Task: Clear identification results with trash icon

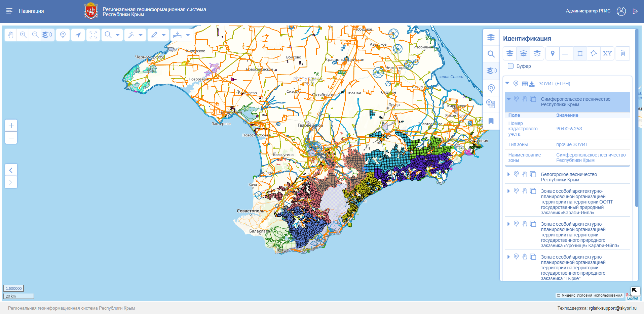Action: [623, 53]
